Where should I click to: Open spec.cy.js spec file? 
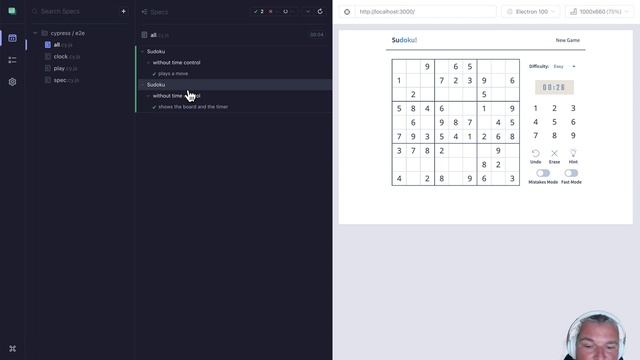(66, 80)
